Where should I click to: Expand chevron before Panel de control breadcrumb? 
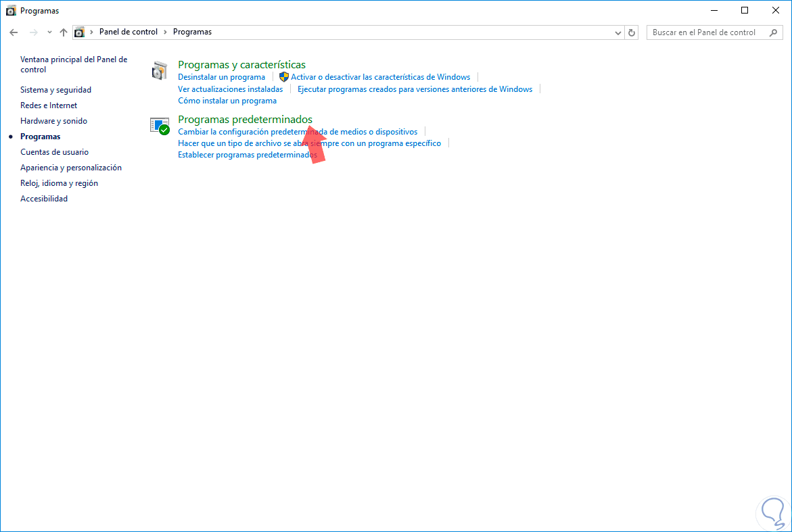coord(91,32)
